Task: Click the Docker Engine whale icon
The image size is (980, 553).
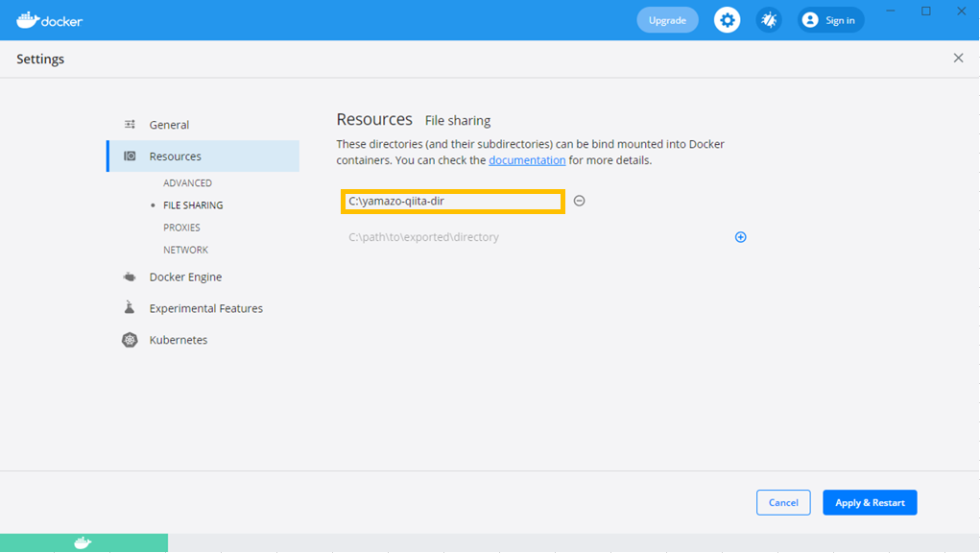Action: (x=130, y=276)
